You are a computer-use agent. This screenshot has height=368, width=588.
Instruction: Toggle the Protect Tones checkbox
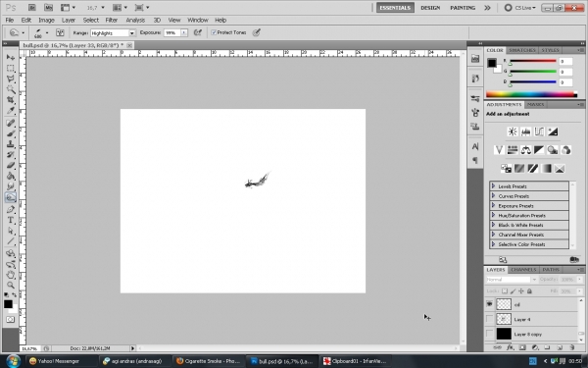(214, 32)
